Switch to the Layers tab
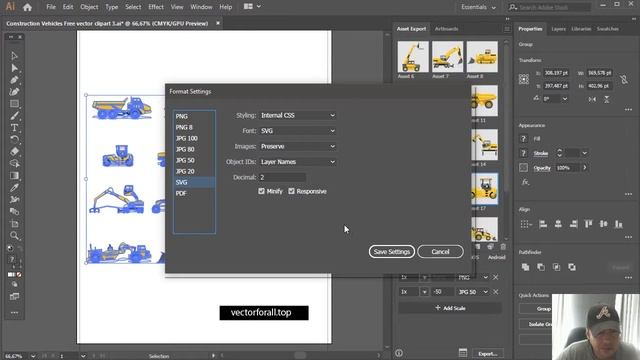Screen dimensions: 640x360 tap(558, 29)
